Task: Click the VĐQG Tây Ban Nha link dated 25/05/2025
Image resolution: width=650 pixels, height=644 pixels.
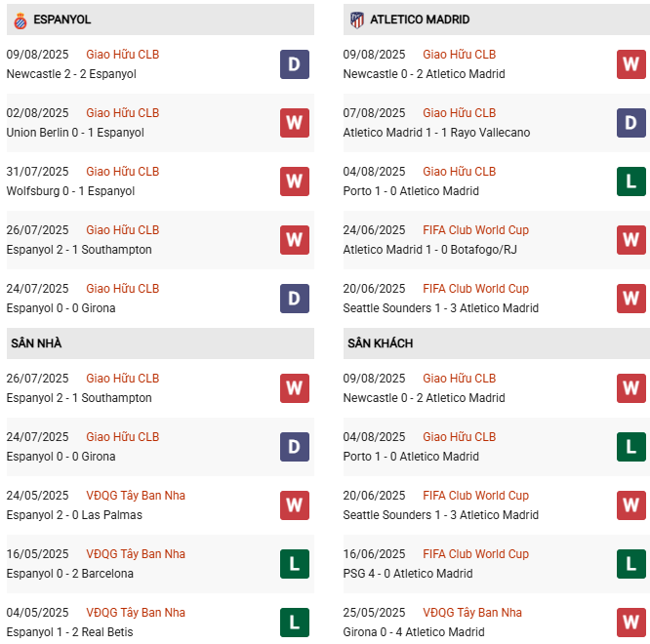Action: coord(472,613)
